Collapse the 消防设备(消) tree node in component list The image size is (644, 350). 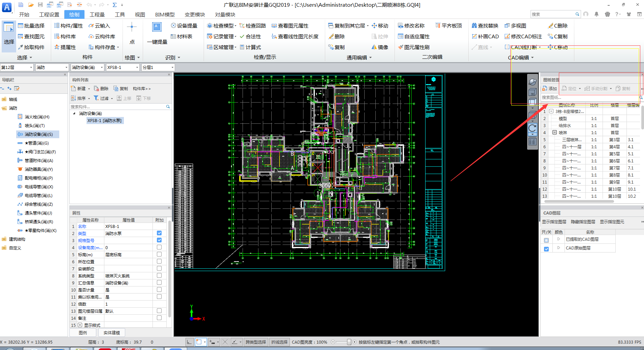(x=74, y=114)
